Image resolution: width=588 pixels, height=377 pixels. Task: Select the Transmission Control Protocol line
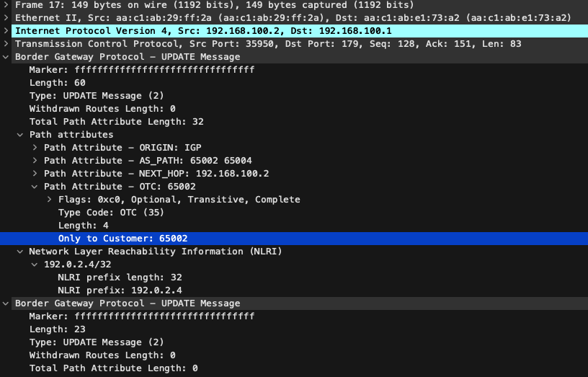click(268, 44)
